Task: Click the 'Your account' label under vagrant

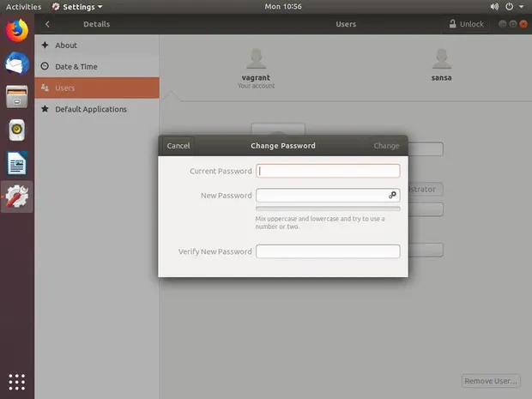Action: [x=257, y=86]
